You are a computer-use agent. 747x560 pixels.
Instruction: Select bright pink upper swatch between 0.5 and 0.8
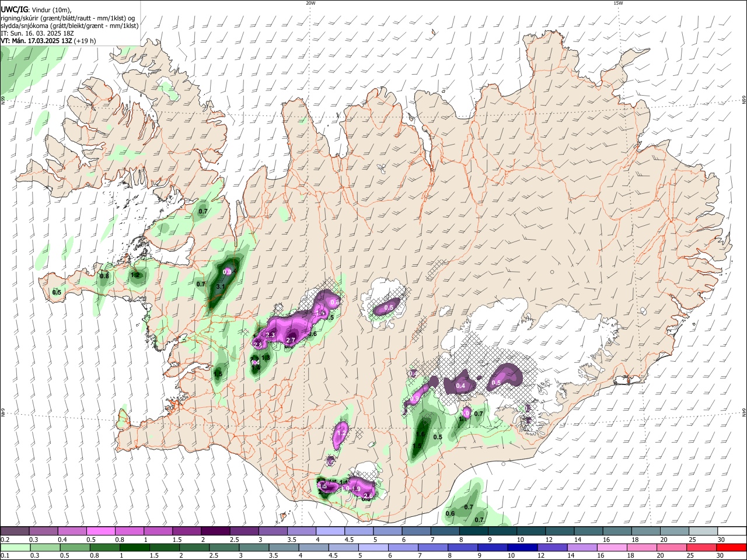100,531
